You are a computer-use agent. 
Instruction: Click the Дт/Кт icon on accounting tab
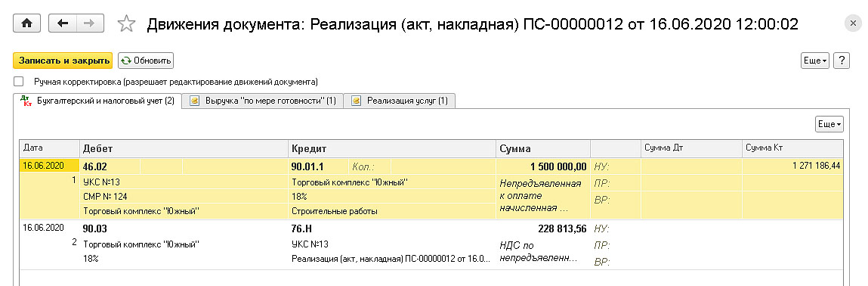[x=26, y=101]
